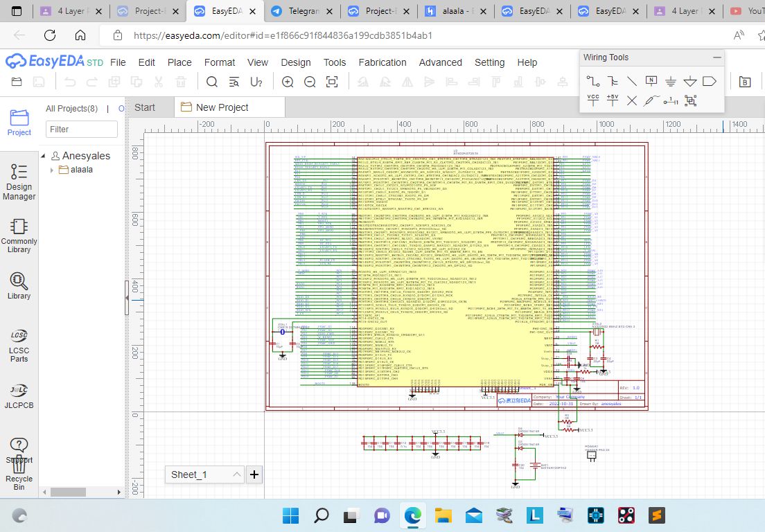Screen dimensions: 765x532
Task: Select the No Connect flag tool
Action: click(632, 100)
